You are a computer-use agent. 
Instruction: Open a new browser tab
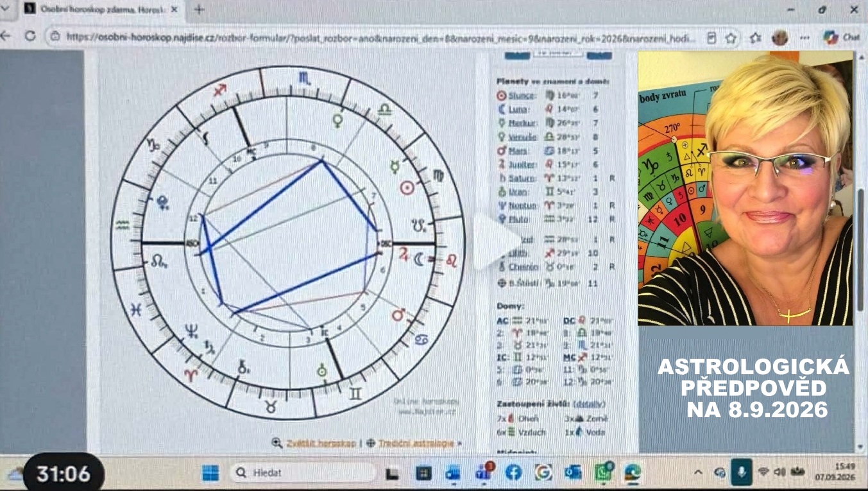click(199, 10)
